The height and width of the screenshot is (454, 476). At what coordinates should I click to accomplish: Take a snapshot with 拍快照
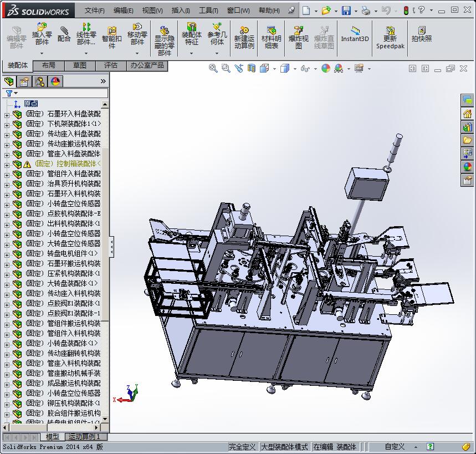(421, 34)
